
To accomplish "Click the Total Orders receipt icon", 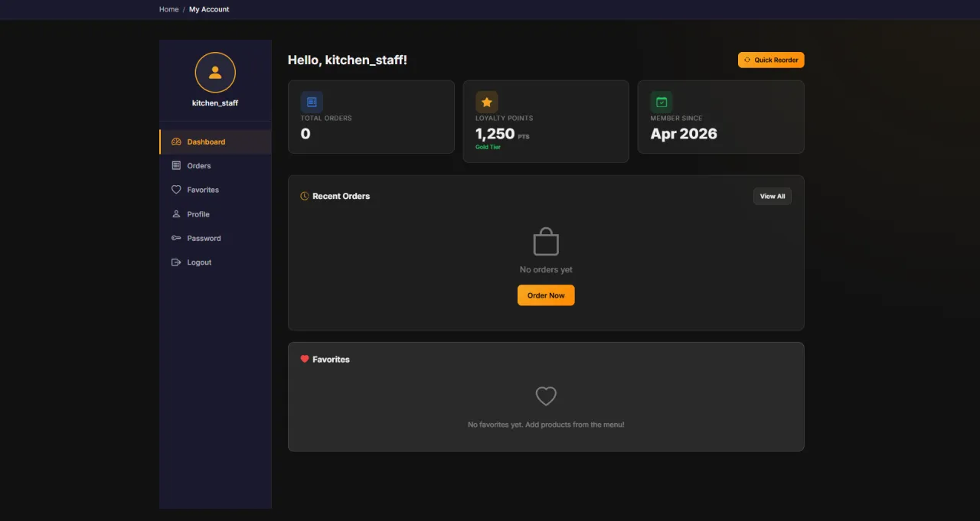I will click(312, 102).
